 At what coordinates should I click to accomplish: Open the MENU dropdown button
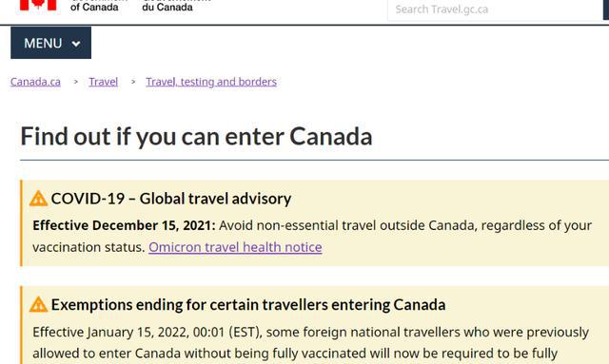point(50,43)
